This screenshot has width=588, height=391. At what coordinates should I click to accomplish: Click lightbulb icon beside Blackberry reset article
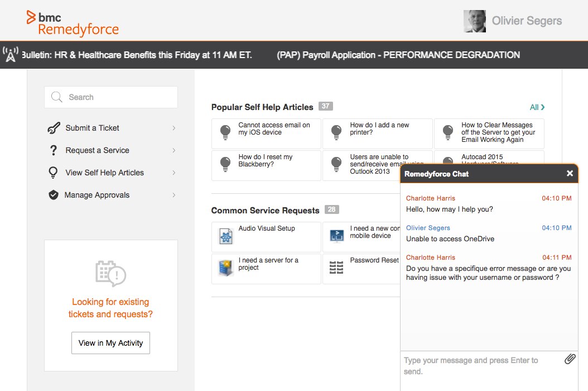pyautogui.click(x=225, y=165)
